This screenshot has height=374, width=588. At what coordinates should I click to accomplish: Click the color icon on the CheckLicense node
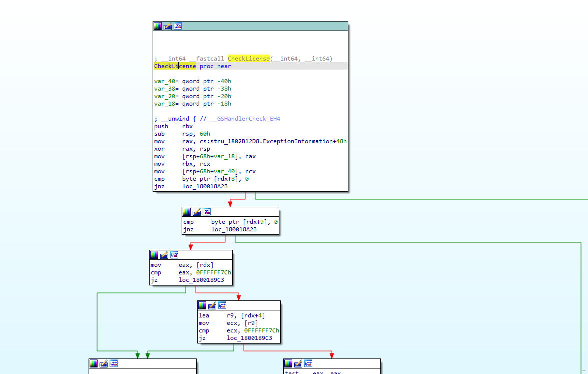[158, 26]
